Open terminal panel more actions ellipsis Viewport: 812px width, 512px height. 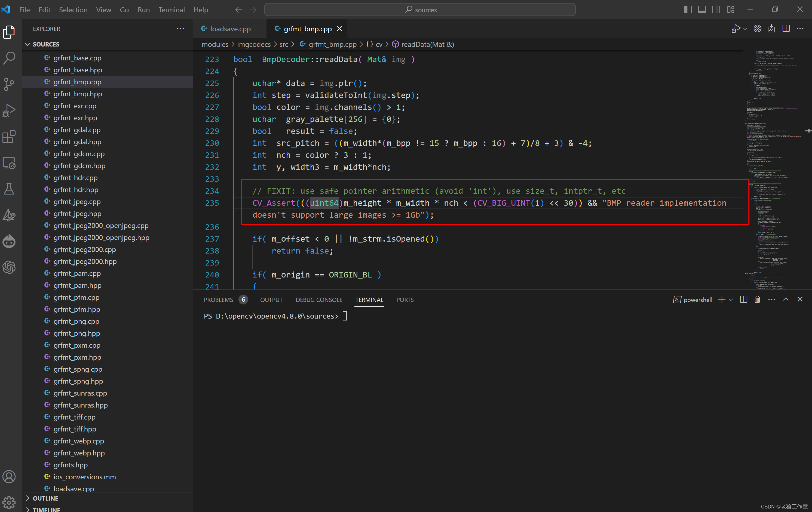pyautogui.click(x=771, y=299)
